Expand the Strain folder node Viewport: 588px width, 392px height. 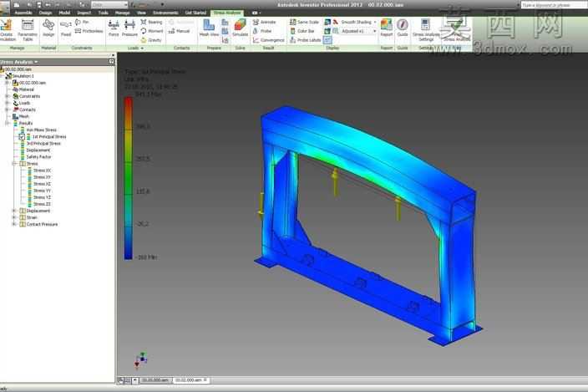coord(14,217)
